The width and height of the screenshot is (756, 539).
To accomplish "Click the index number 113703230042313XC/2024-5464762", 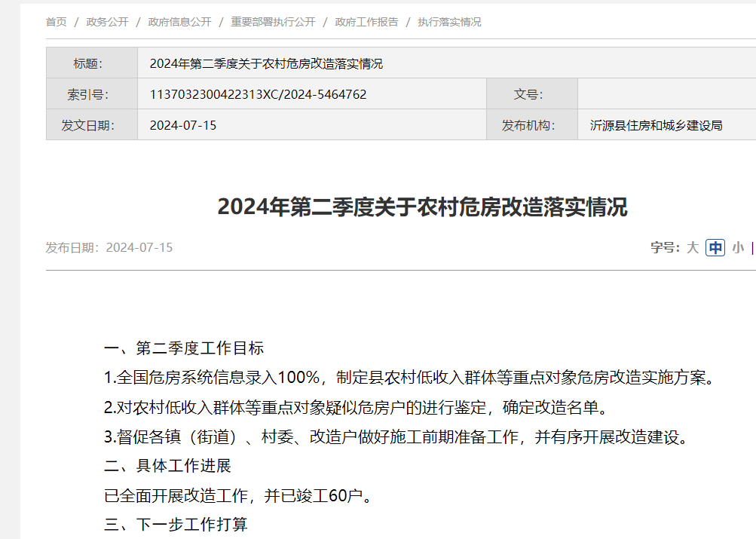I will [x=258, y=94].
